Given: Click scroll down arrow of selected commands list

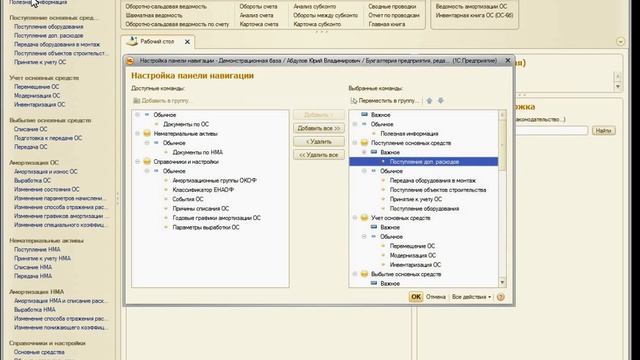Looking at the screenshot, I should [x=502, y=282].
